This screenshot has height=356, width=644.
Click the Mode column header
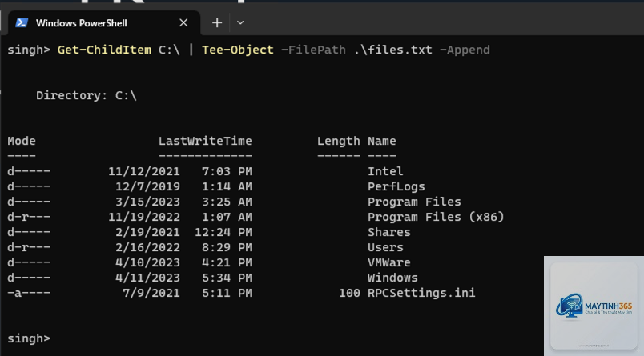pos(22,141)
